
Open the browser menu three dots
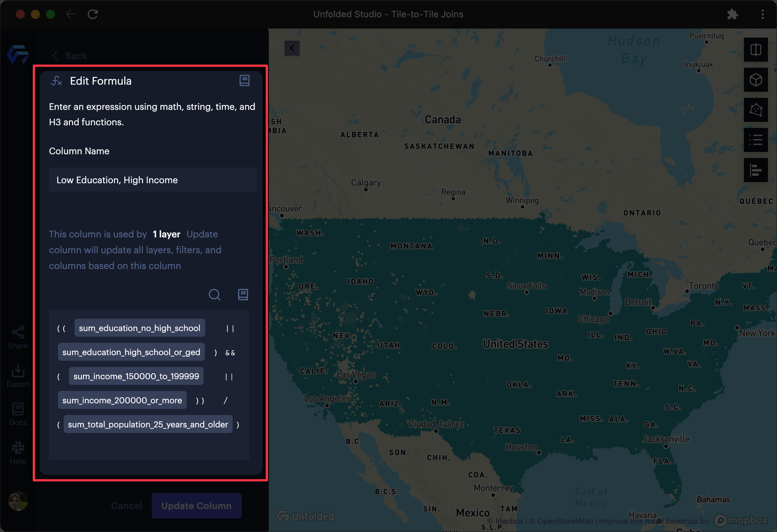(x=763, y=14)
